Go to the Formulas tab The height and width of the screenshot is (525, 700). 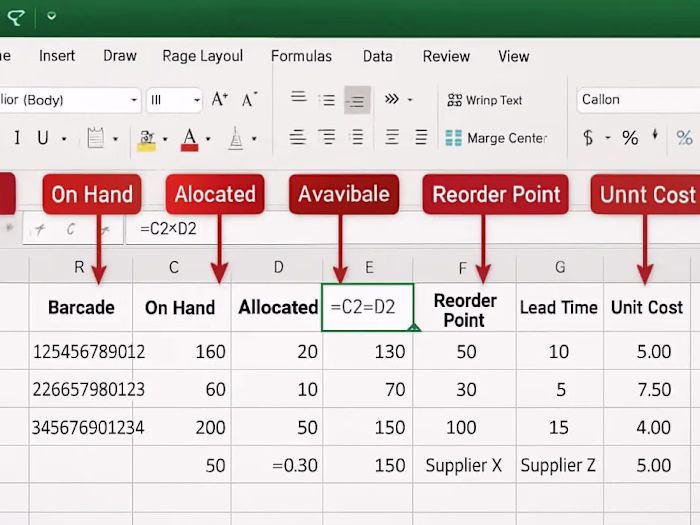click(x=301, y=56)
